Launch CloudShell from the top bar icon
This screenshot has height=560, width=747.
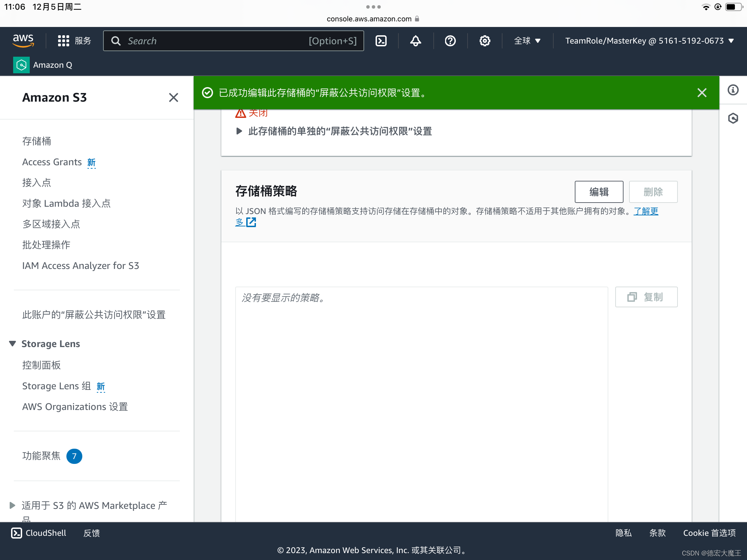[381, 41]
